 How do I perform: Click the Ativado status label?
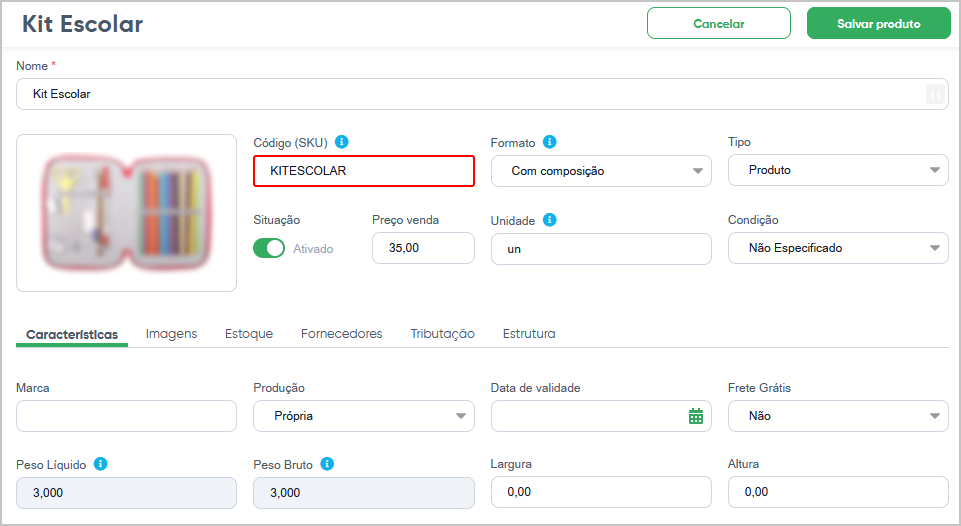(x=313, y=249)
